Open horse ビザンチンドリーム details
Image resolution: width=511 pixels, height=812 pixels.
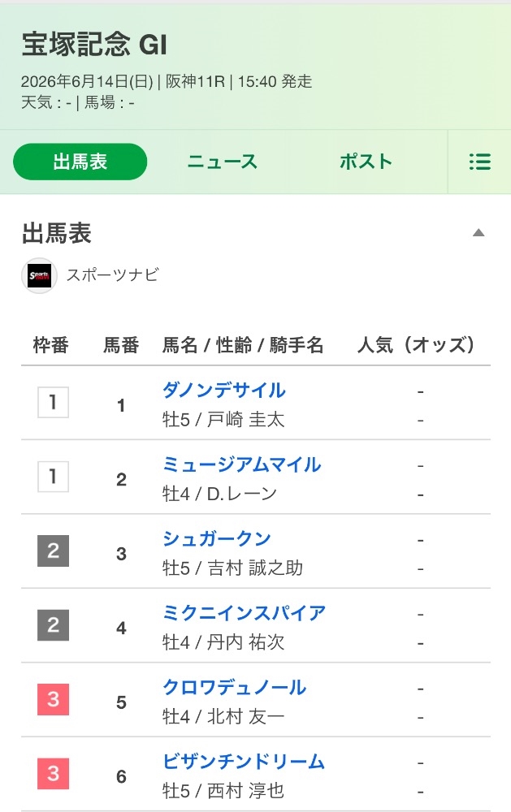pos(244,762)
